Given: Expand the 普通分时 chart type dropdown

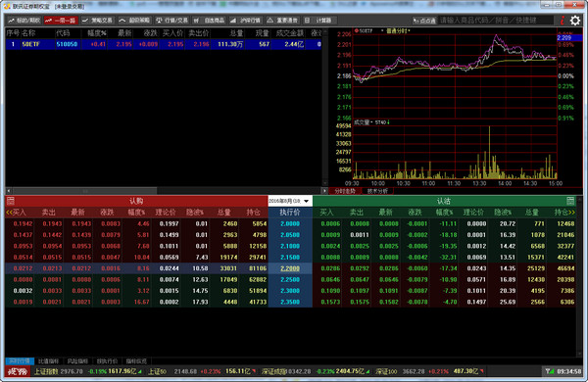Looking at the screenshot, I should pos(398,30).
